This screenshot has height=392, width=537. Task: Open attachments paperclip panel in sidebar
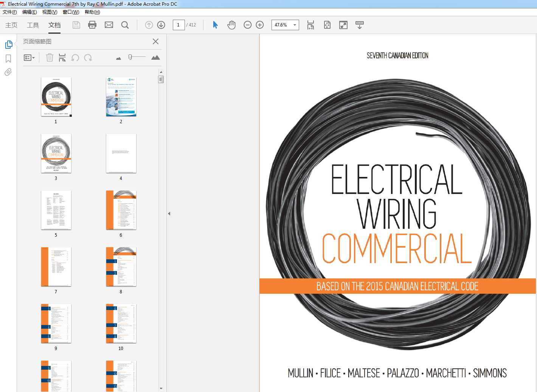click(8, 72)
